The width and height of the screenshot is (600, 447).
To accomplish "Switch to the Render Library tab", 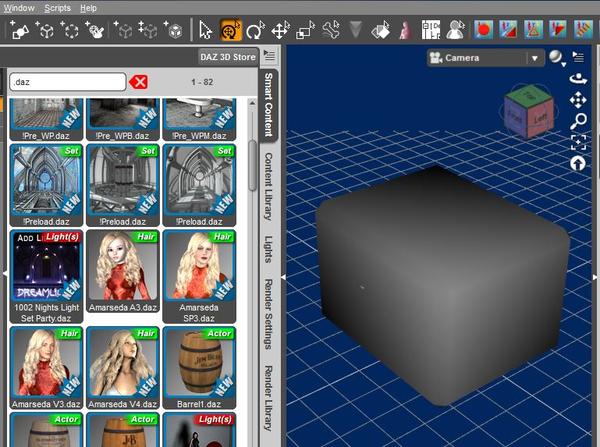I will pos(269,398).
